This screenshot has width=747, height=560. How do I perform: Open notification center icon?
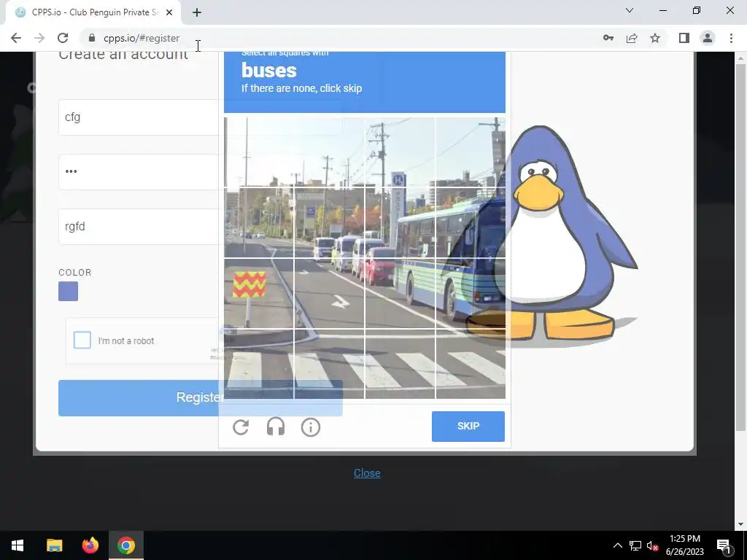pos(724,545)
